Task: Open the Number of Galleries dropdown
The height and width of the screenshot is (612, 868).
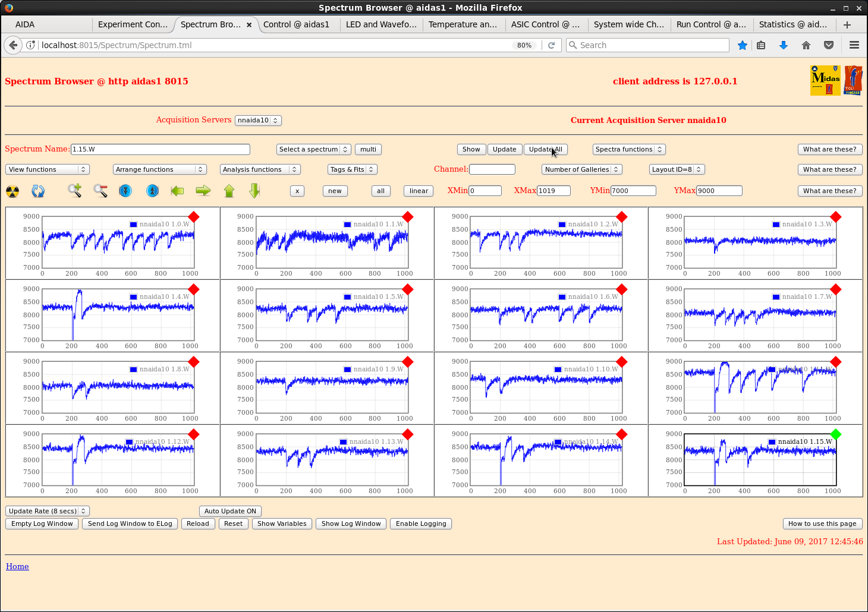Action: [582, 169]
